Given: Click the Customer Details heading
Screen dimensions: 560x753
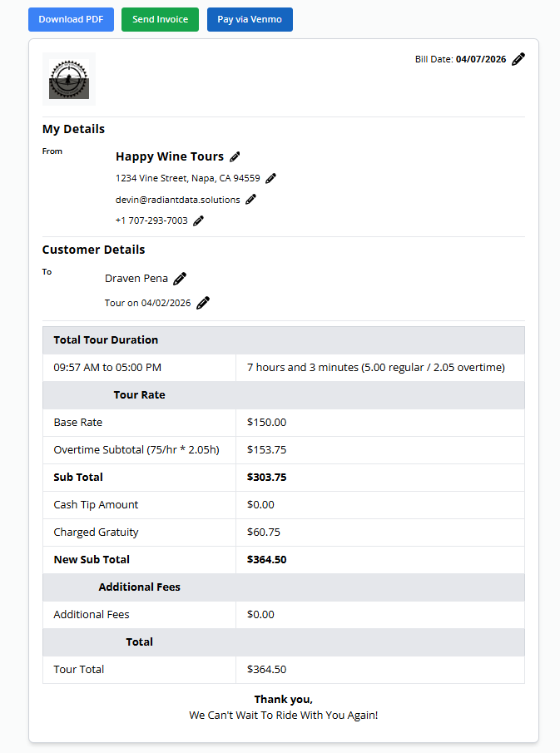Looking at the screenshot, I should (94, 250).
